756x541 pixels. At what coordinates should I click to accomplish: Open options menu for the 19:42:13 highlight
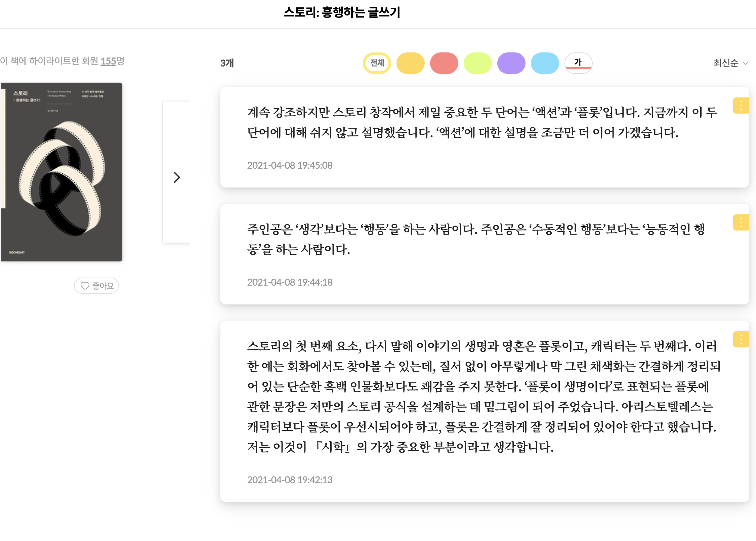(741, 339)
